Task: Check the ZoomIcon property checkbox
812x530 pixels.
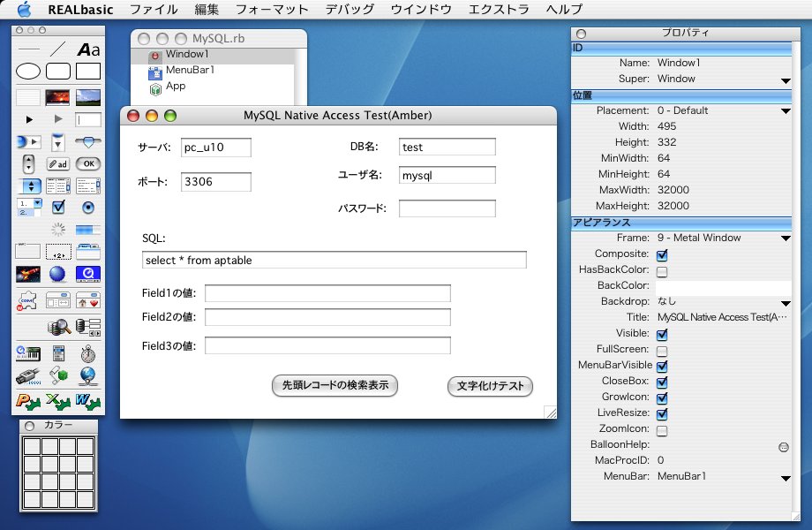Action: [x=662, y=430]
